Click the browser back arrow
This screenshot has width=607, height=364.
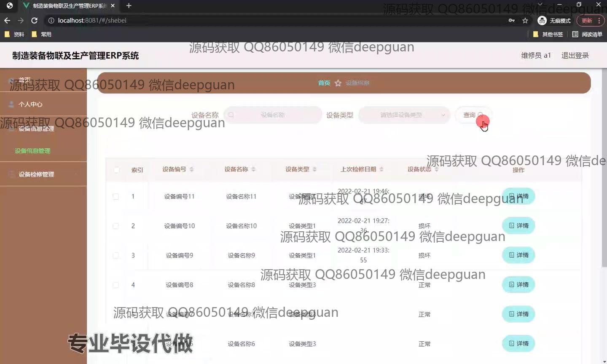point(7,20)
